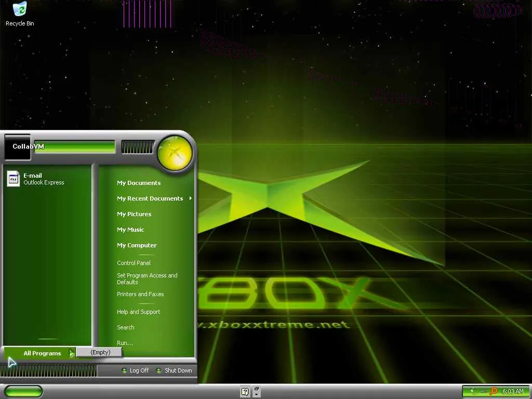Screen dimensions: 532x399
Task: Click the green Start button on taskbar
Action: (24, 392)
